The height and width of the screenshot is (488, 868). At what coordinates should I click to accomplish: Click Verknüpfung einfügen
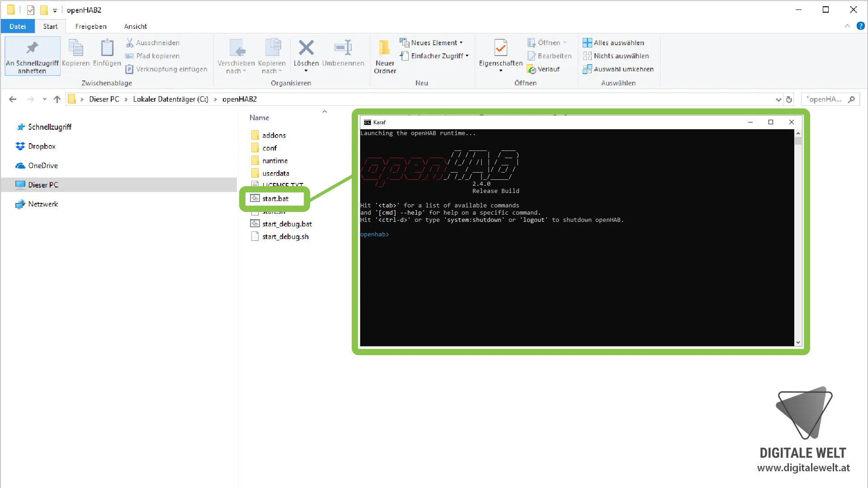166,69
